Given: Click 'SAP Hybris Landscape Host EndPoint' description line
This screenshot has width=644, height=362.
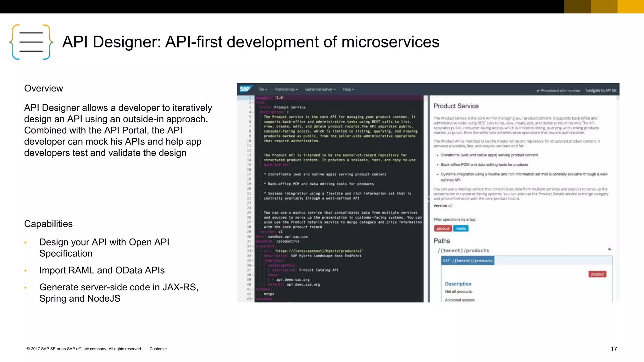Looking at the screenshot, I should click(x=326, y=256).
